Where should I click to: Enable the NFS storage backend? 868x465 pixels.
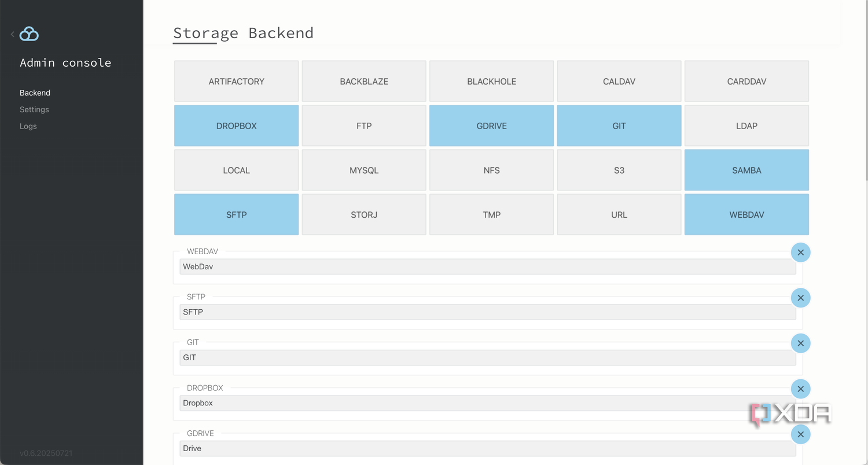click(x=491, y=170)
